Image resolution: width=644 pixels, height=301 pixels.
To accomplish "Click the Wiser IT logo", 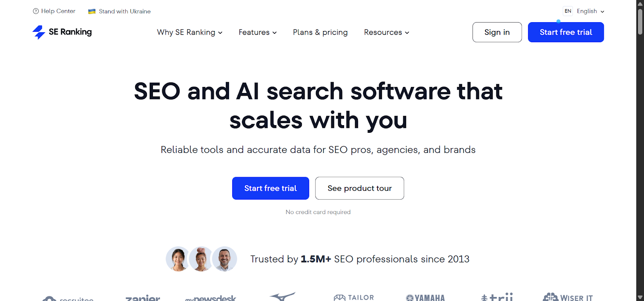I will (x=568, y=298).
